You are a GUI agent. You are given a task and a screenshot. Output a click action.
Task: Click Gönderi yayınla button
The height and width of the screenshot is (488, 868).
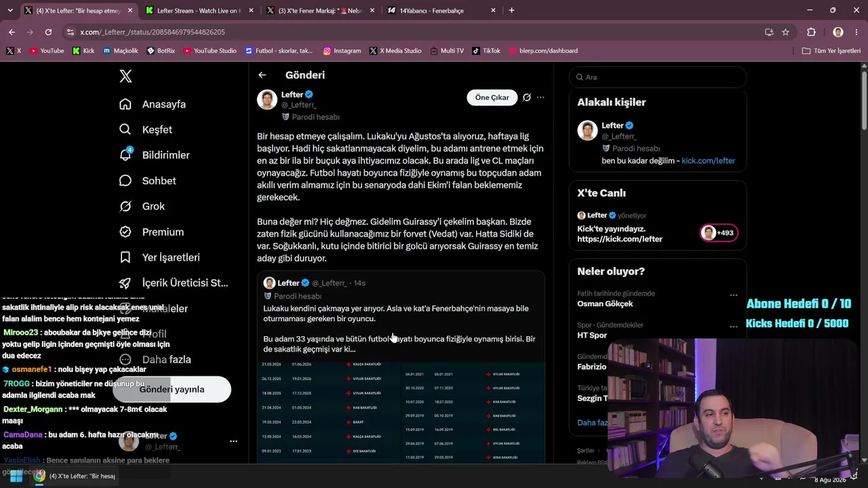(172, 389)
